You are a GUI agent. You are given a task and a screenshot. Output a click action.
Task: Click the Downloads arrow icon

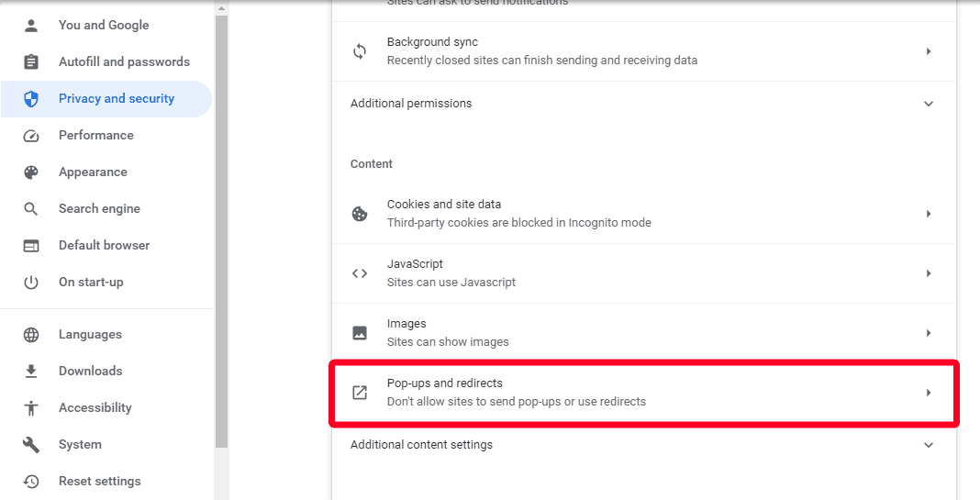31,372
